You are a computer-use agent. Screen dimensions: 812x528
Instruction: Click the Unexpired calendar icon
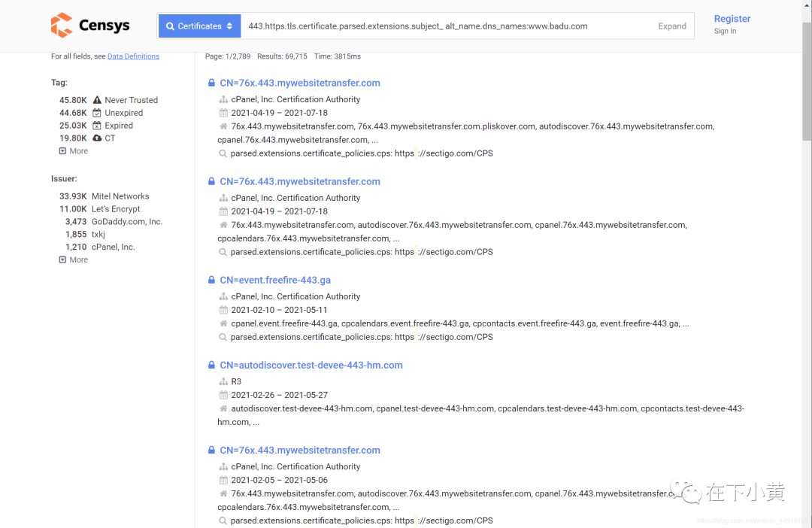[x=97, y=113]
